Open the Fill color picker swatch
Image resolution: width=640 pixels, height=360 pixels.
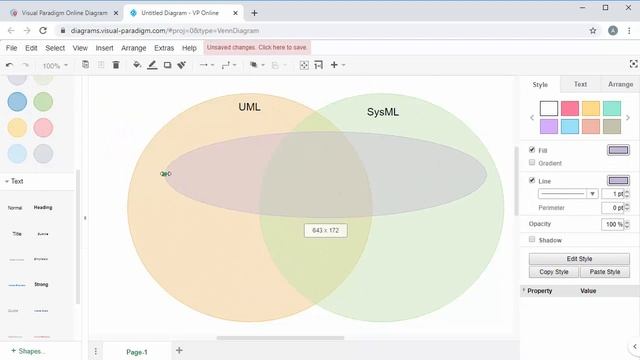pyautogui.click(x=618, y=150)
